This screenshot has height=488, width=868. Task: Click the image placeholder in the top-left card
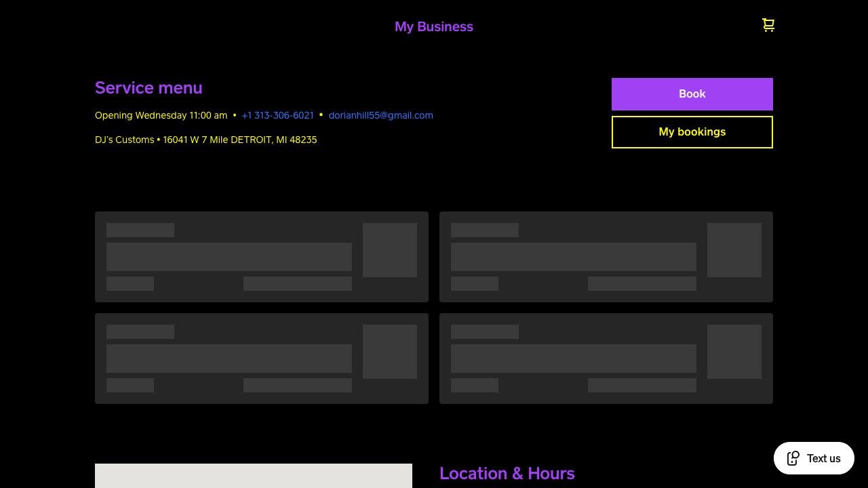coord(390,250)
